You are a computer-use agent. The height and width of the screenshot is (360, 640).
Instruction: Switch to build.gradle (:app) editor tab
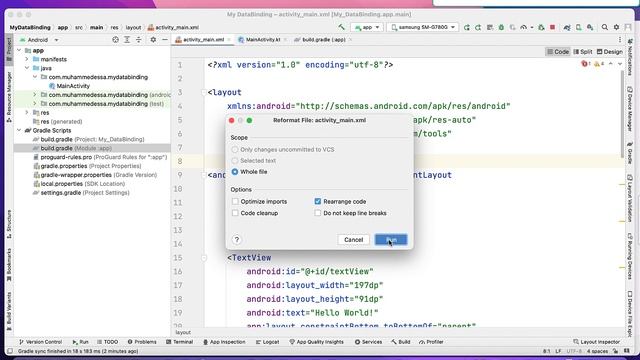[x=322, y=40]
